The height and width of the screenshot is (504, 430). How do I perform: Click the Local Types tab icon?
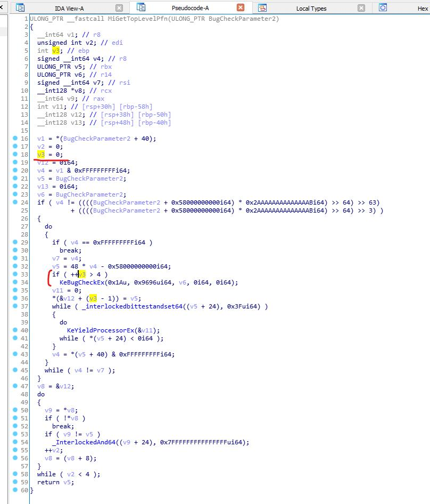click(x=261, y=8)
